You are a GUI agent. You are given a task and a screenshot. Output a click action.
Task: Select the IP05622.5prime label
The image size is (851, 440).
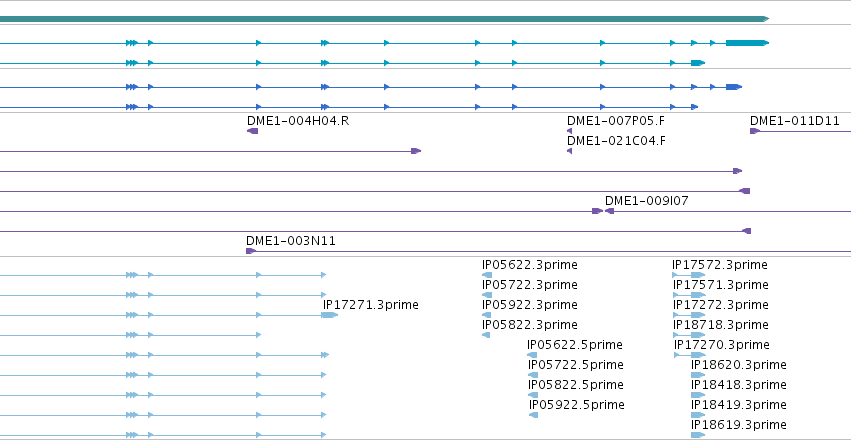click(575, 345)
